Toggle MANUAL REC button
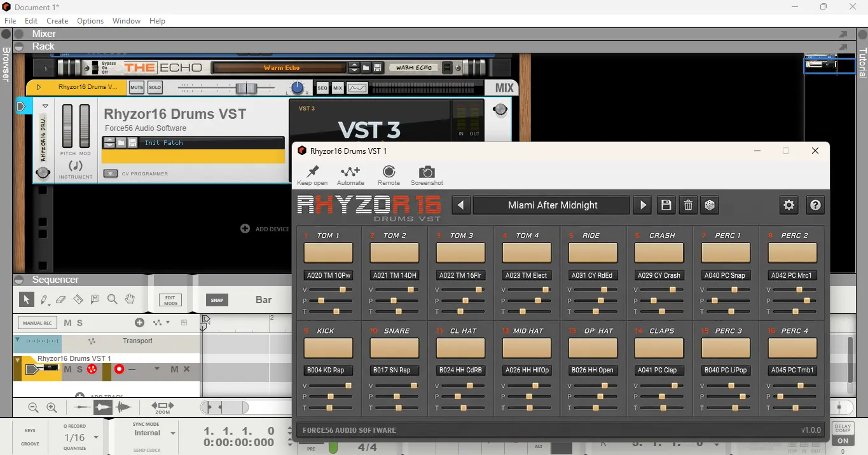This screenshot has height=455, width=868. (x=38, y=323)
